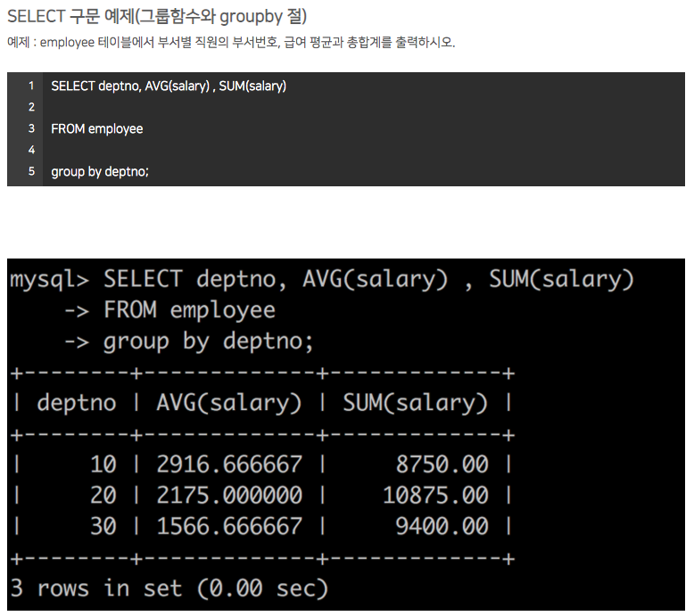Click deptno value '30' in results

click(x=103, y=526)
